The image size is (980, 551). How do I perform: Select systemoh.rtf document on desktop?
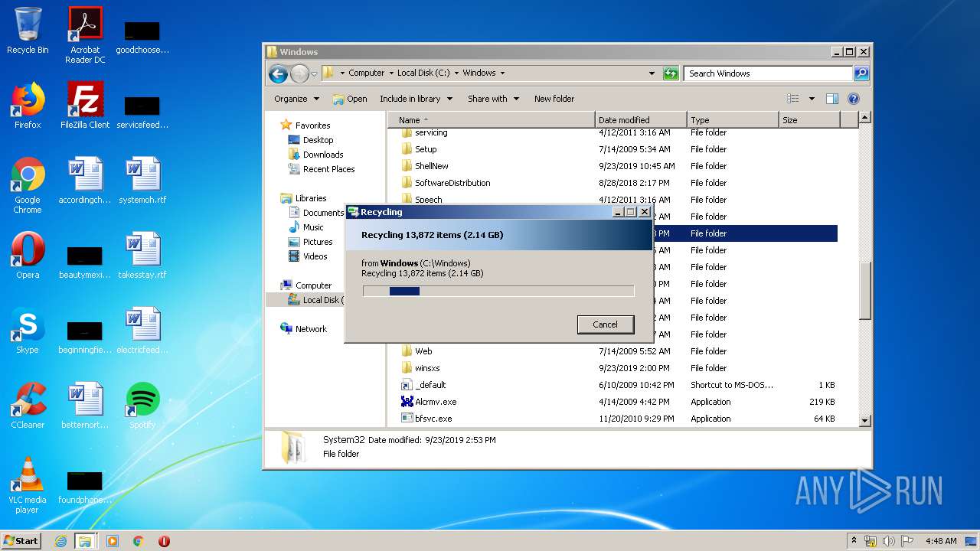coord(142,181)
